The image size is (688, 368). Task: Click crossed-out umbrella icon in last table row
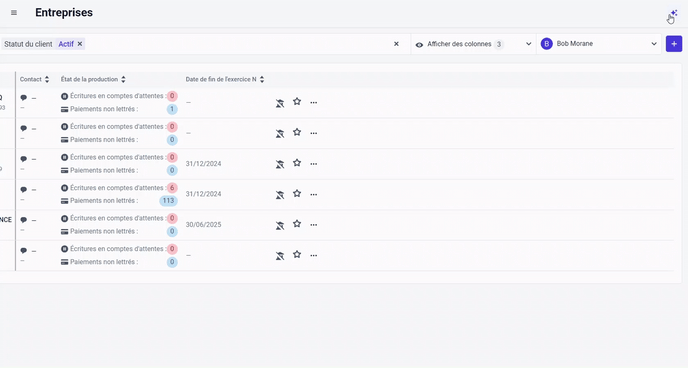click(280, 256)
